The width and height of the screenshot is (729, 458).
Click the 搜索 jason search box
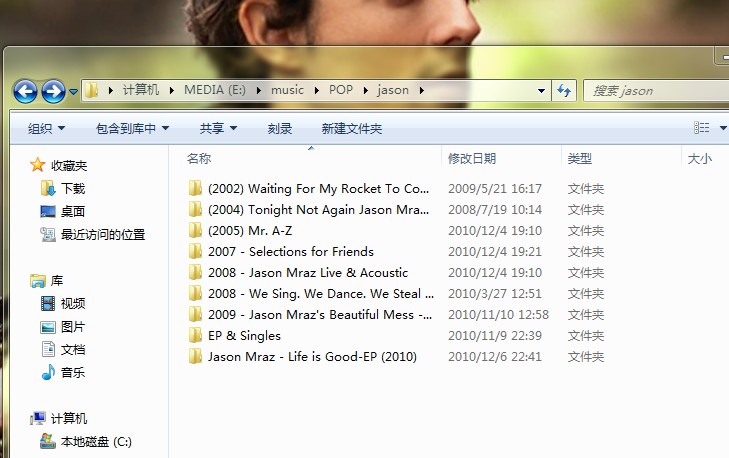656,91
